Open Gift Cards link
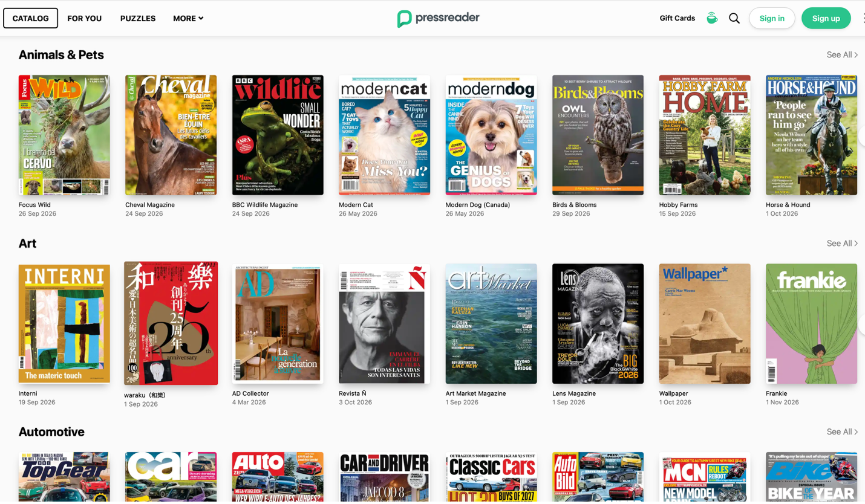The height and width of the screenshot is (504, 865). tap(677, 18)
